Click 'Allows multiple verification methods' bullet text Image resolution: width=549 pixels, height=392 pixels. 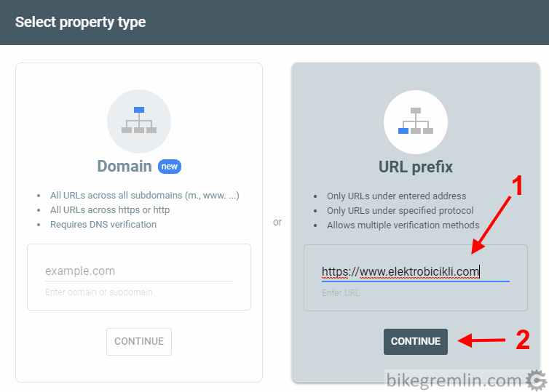[403, 225]
